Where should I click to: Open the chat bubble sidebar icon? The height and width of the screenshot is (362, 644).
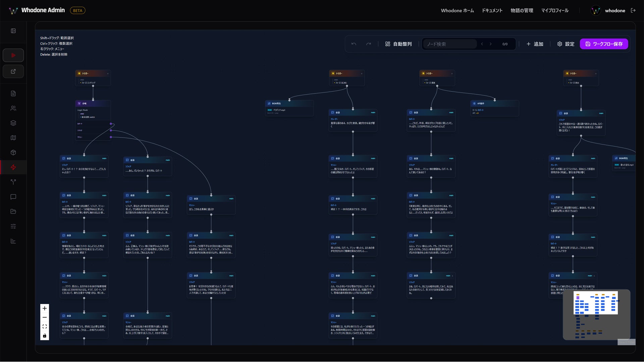(13, 197)
